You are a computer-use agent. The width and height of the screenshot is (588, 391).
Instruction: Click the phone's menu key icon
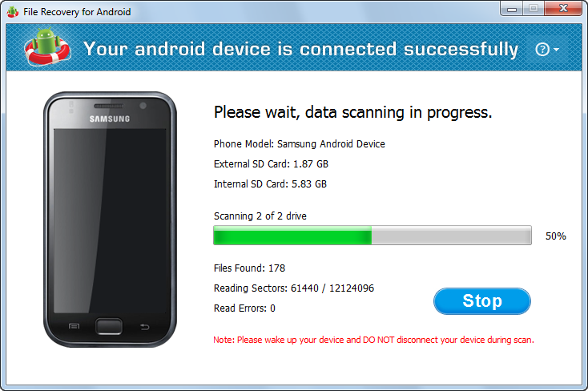(x=74, y=326)
